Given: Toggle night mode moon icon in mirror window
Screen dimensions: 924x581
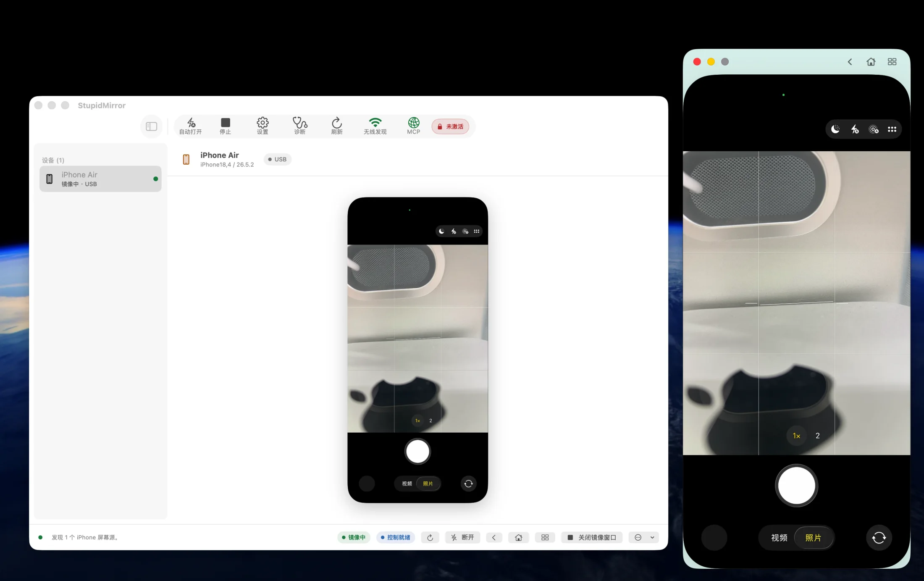Looking at the screenshot, I should 835,129.
